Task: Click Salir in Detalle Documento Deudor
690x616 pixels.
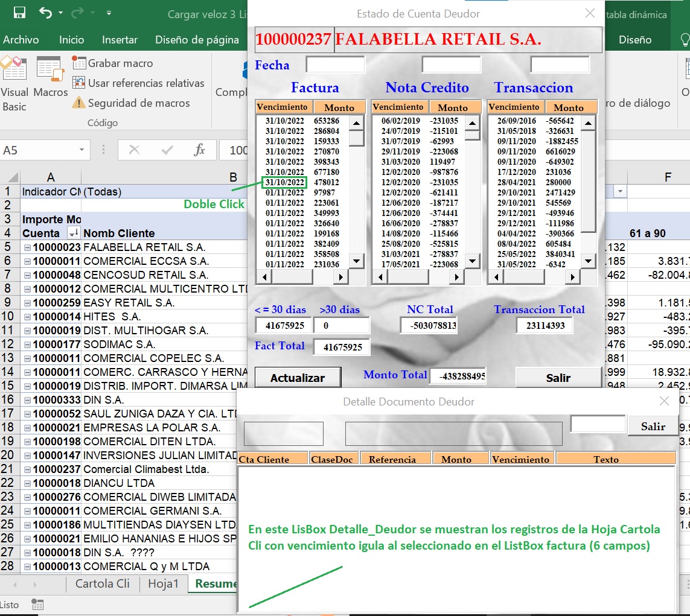Action: tap(653, 426)
